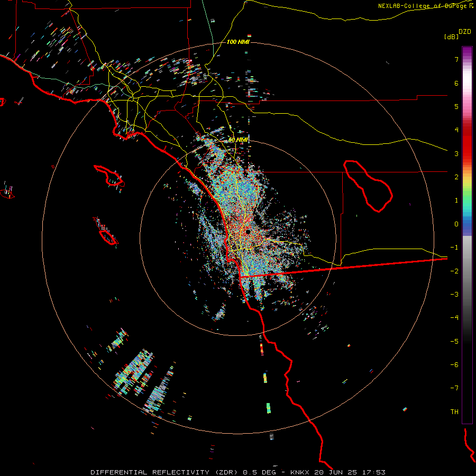Screen dimensions: 476x476
Task: Click the ZDR vertical color scale bar
Action: point(467,235)
